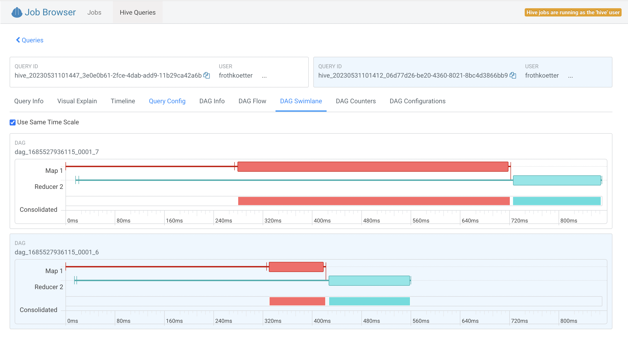Open the DAG Configurations tab
This screenshot has width=628, height=364.
point(418,101)
